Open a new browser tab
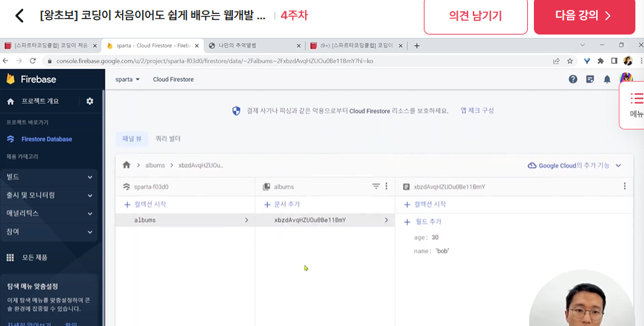644x326 pixels. [x=417, y=46]
